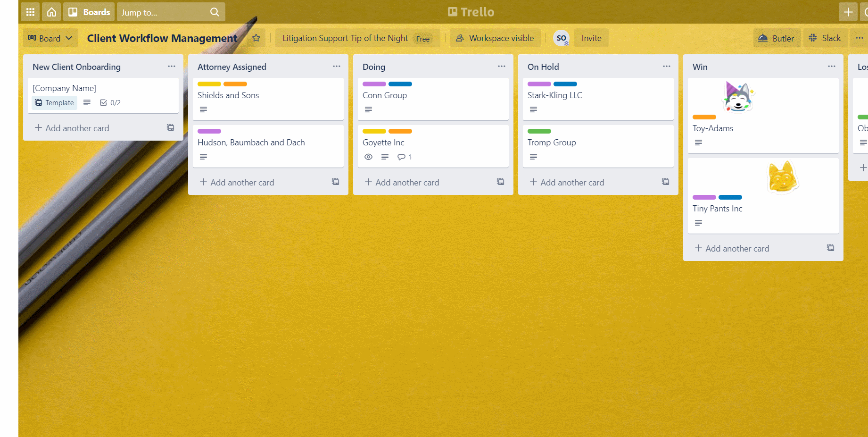This screenshot has height=437, width=868.
Task: Open the SO member avatar
Action: (561, 38)
